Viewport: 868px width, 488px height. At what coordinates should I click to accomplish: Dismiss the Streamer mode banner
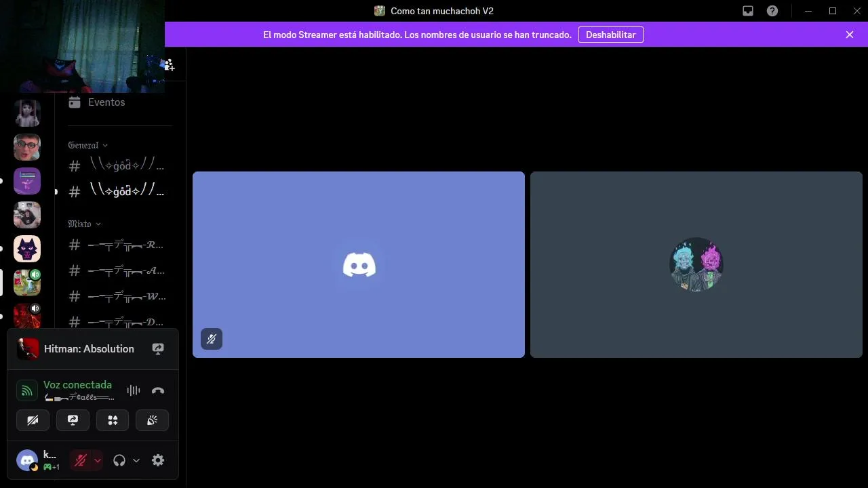click(850, 35)
